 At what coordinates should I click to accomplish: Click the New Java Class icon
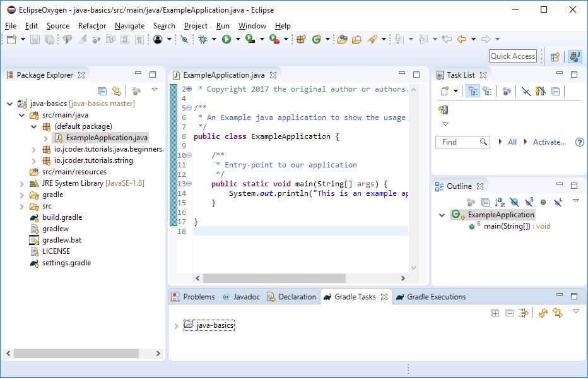pyautogui.click(x=317, y=39)
